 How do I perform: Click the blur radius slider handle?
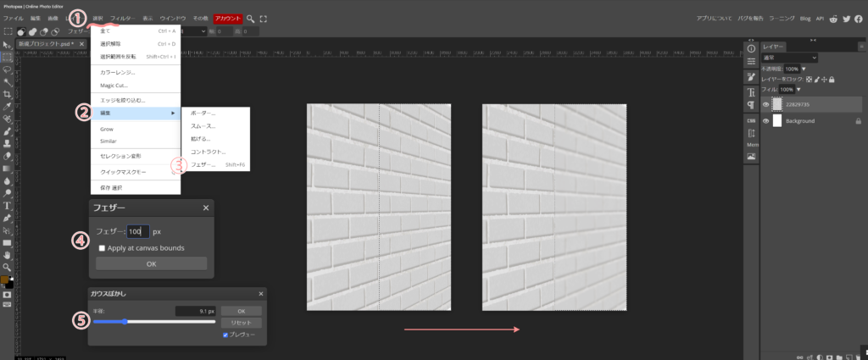125,322
